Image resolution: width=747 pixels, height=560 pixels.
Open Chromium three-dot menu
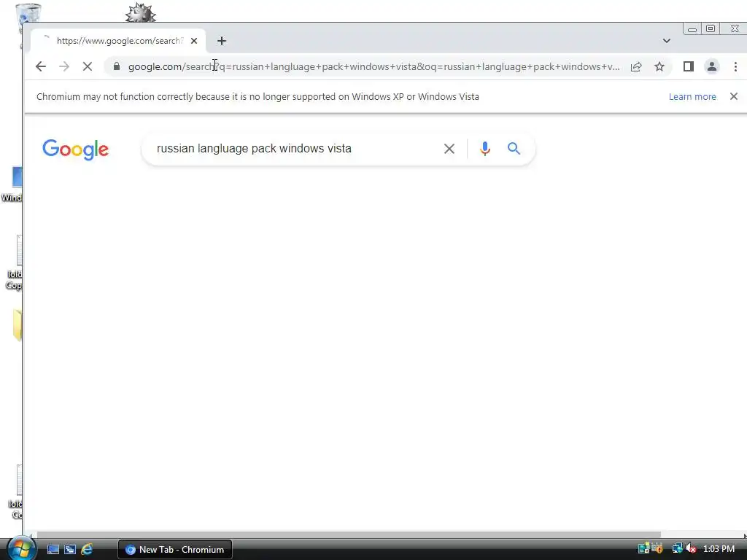pyautogui.click(x=735, y=66)
